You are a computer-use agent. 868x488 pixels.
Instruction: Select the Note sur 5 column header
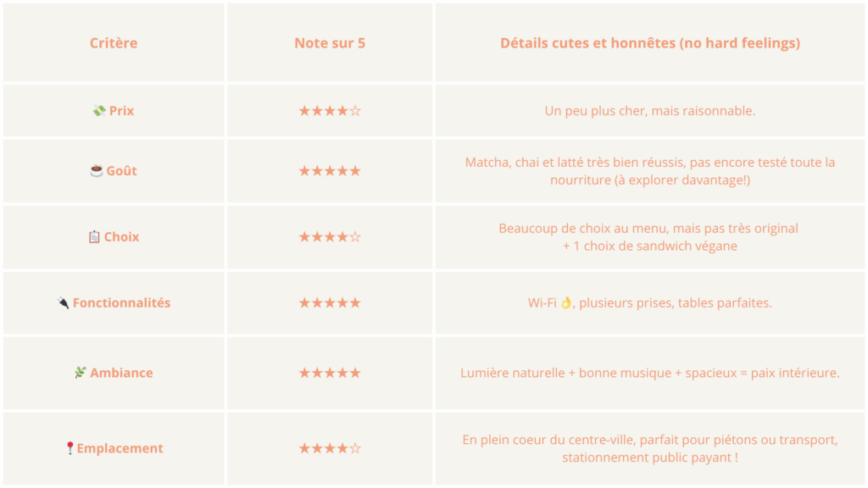click(x=330, y=43)
